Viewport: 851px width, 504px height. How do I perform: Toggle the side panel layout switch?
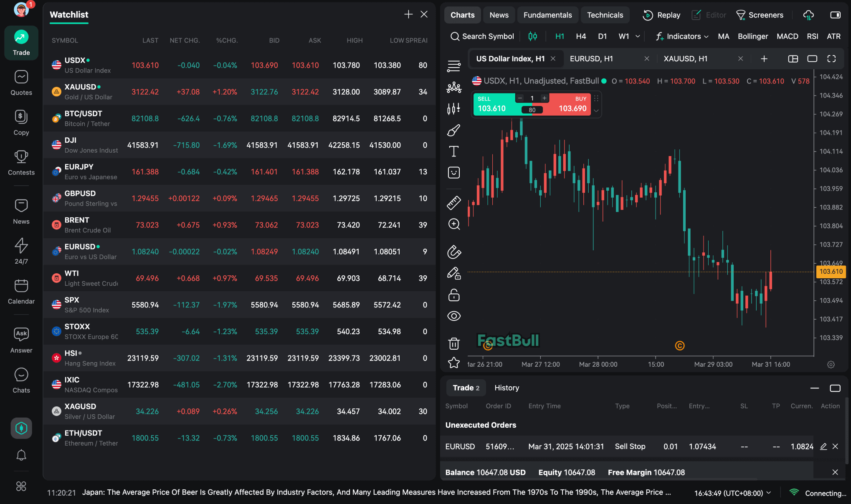tap(835, 15)
